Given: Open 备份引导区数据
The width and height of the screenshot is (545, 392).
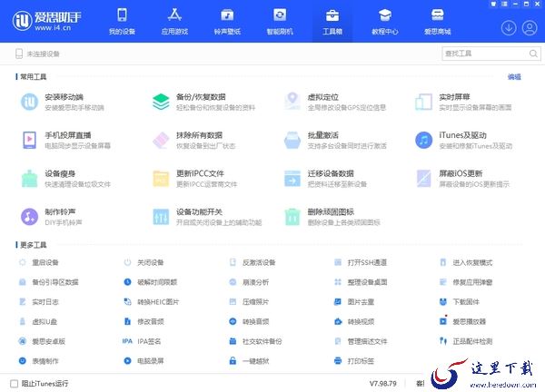Looking at the screenshot, I should 49,282.
